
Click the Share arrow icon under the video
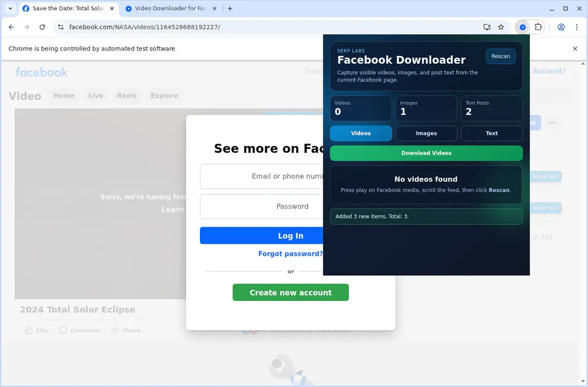115,331
